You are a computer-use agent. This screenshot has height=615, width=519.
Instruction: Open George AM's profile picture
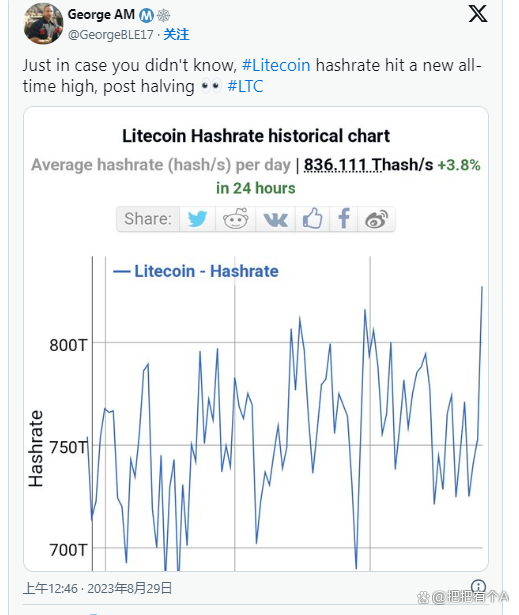[43, 24]
